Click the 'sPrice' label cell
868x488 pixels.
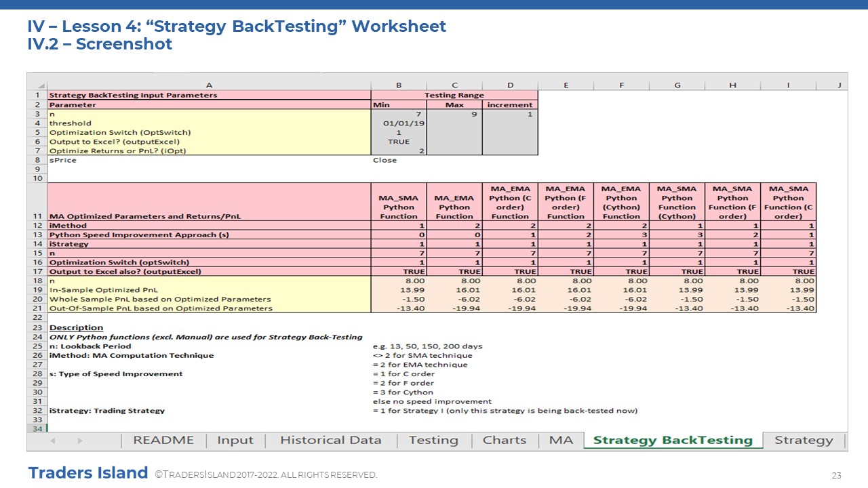point(209,161)
